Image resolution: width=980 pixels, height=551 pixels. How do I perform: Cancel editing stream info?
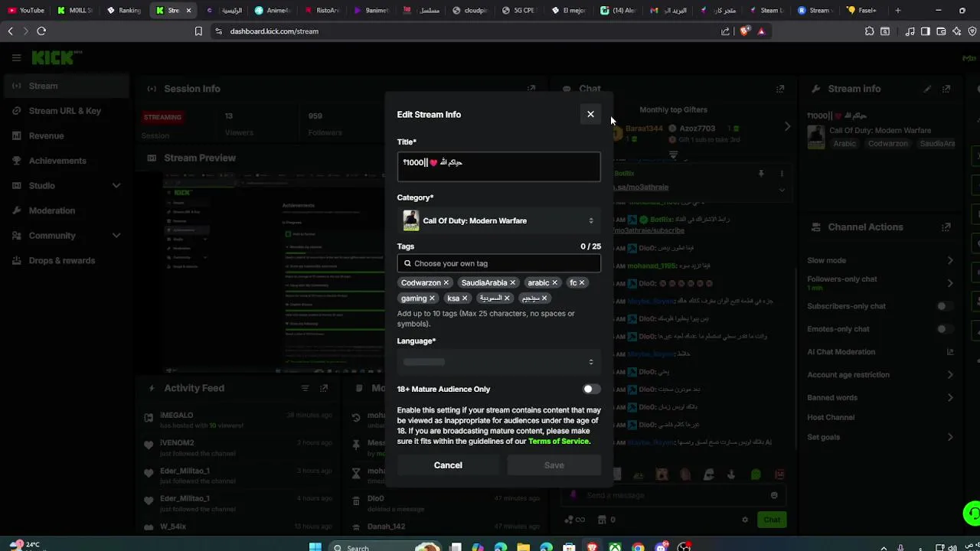point(448,465)
